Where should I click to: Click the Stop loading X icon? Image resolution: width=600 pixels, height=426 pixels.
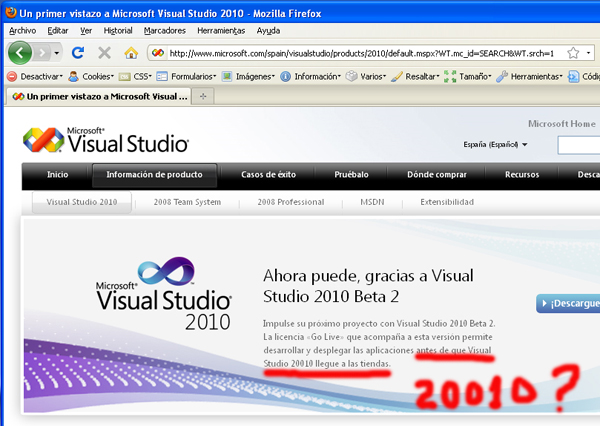(104, 52)
